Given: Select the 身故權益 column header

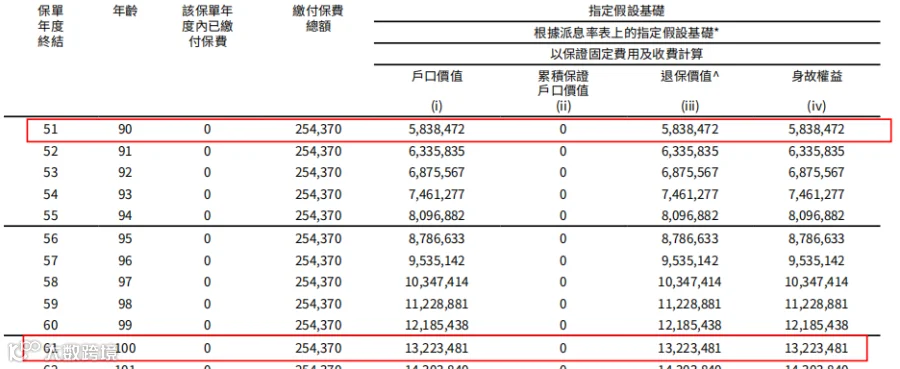Looking at the screenshot, I should 817,77.
